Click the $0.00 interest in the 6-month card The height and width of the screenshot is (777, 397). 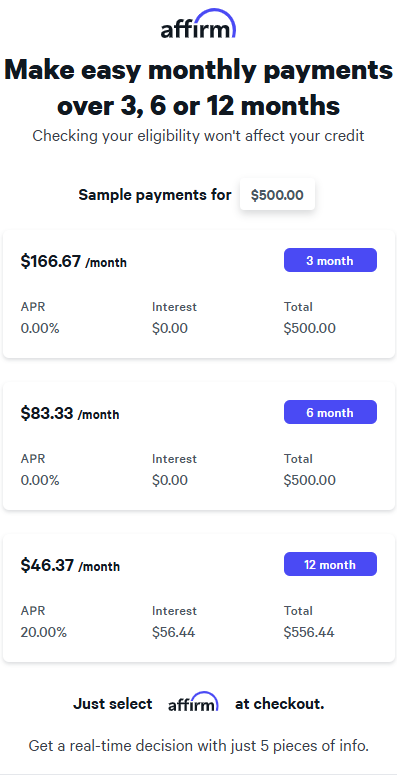pos(170,480)
